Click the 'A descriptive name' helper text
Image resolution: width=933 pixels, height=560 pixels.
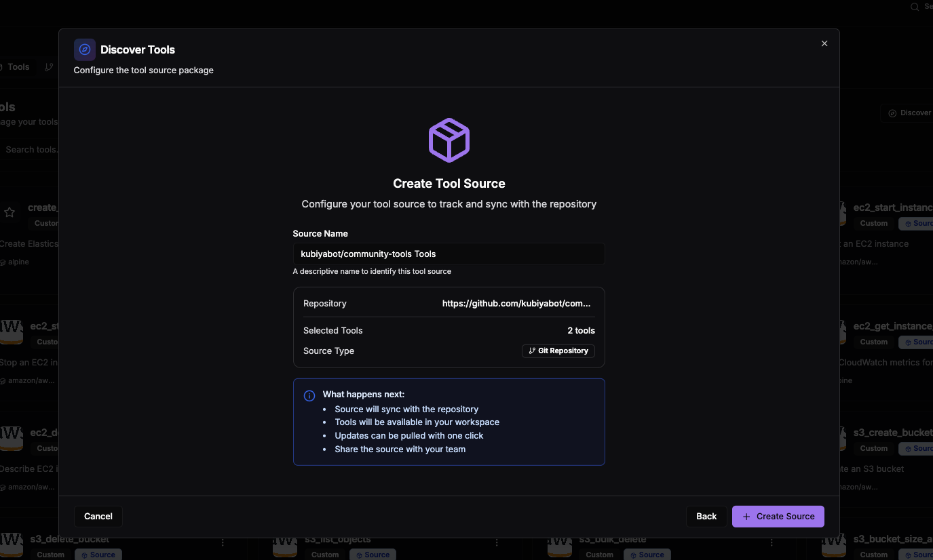[372, 271]
